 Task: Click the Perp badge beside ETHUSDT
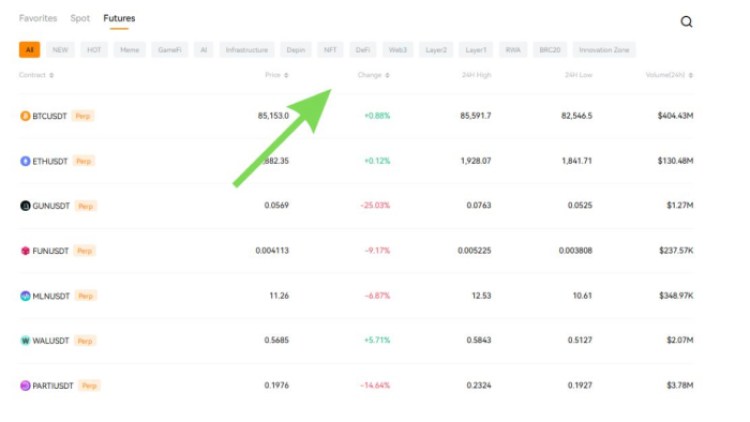[84, 161]
